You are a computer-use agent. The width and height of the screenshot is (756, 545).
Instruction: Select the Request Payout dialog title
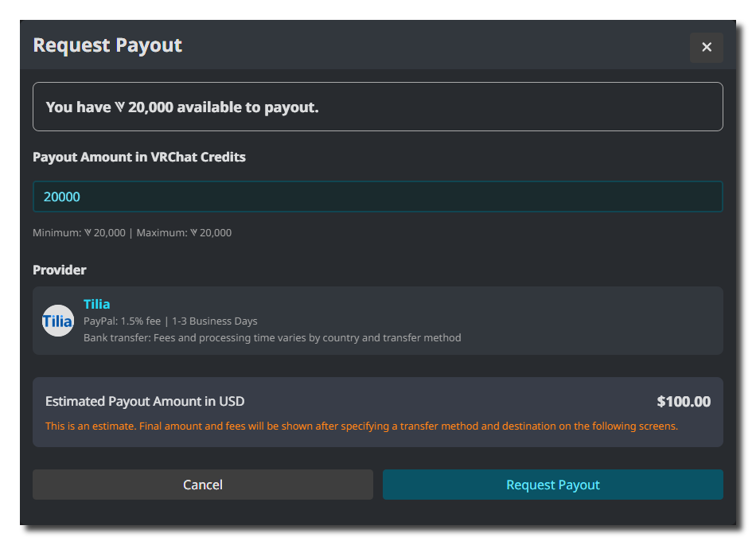(x=107, y=45)
